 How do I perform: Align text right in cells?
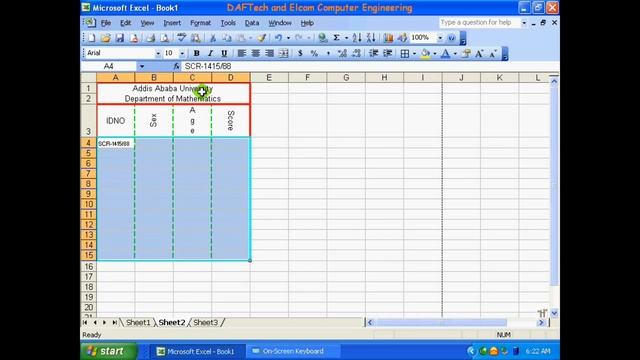click(x=269, y=53)
